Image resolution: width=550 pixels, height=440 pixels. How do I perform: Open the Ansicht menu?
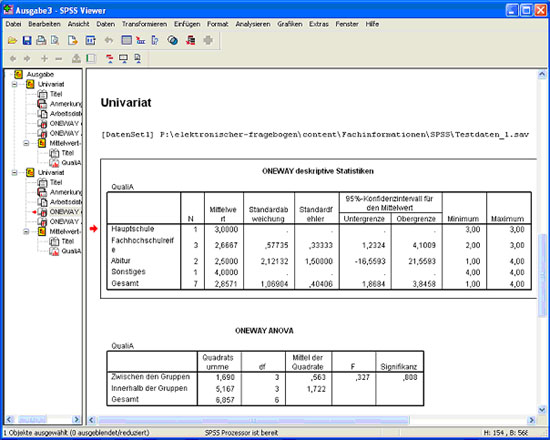[79, 24]
